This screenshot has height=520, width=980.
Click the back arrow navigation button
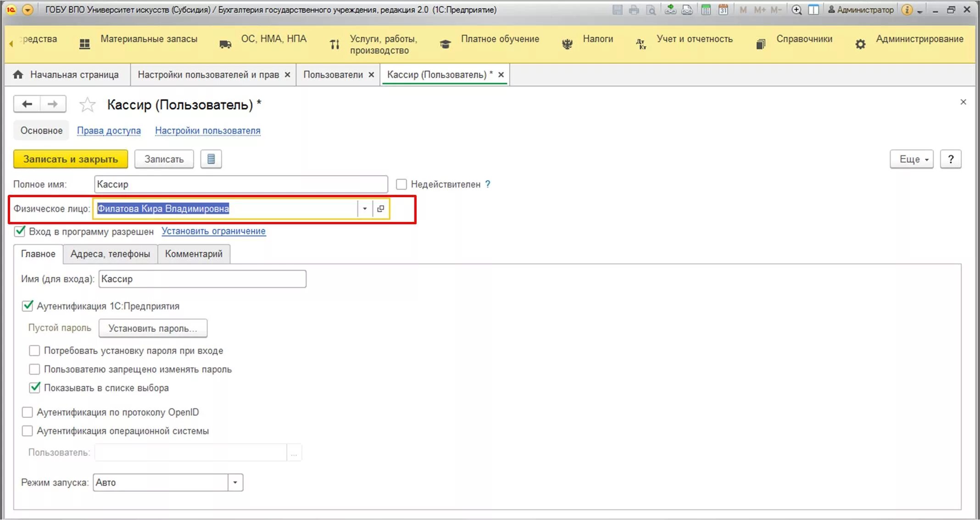28,104
